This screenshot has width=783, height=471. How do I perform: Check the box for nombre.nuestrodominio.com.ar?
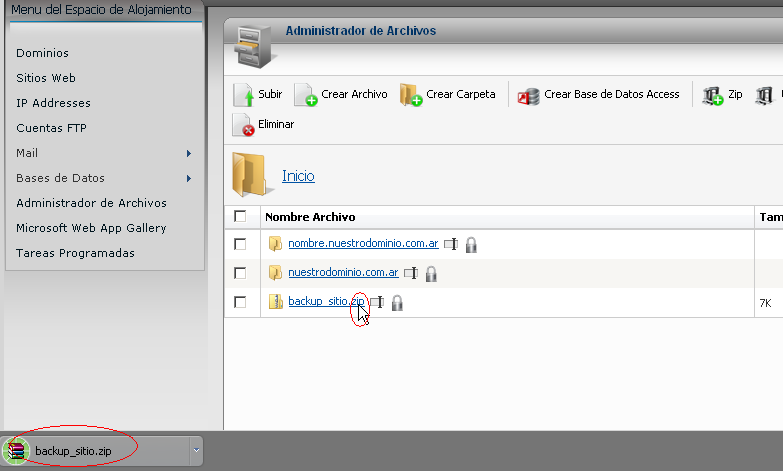point(240,244)
